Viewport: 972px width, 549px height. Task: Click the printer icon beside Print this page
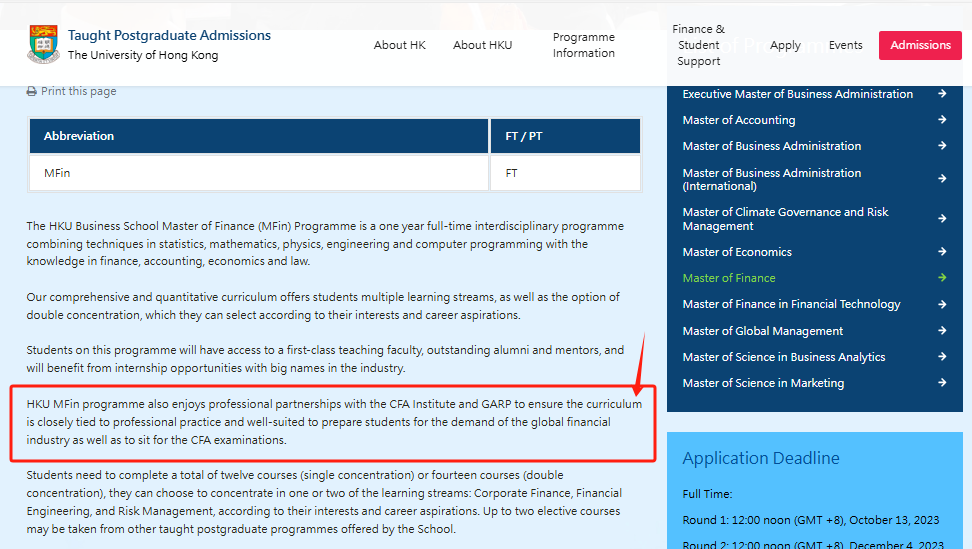(x=32, y=91)
